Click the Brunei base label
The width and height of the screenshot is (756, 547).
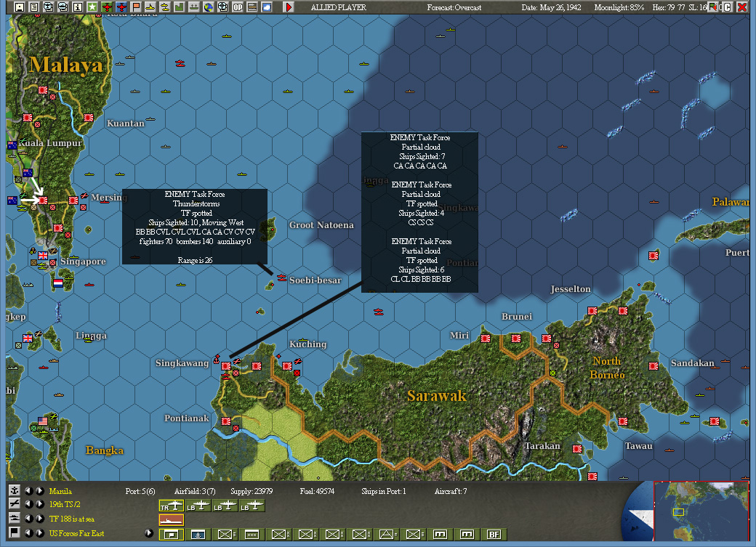[517, 317]
